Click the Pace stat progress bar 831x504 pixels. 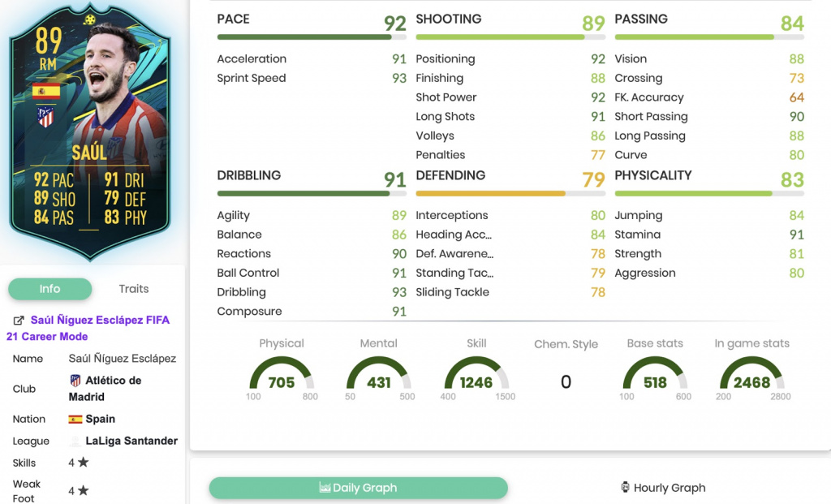(x=312, y=37)
